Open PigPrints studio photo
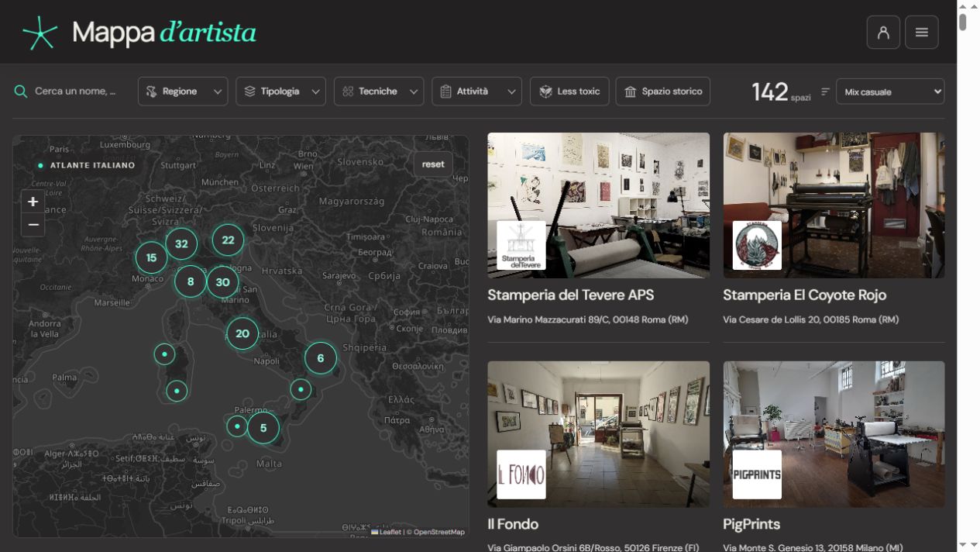Screen dimensions: 980x552 [834, 434]
